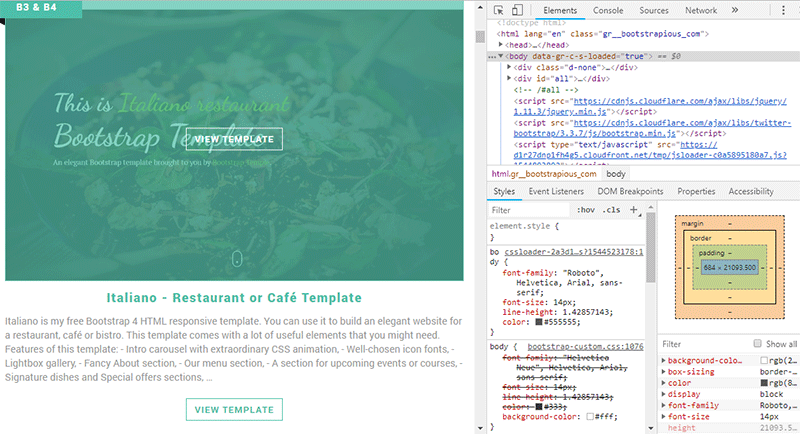Open the jquery.min.js script link
The image size is (800, 434).
pos(650,106)
